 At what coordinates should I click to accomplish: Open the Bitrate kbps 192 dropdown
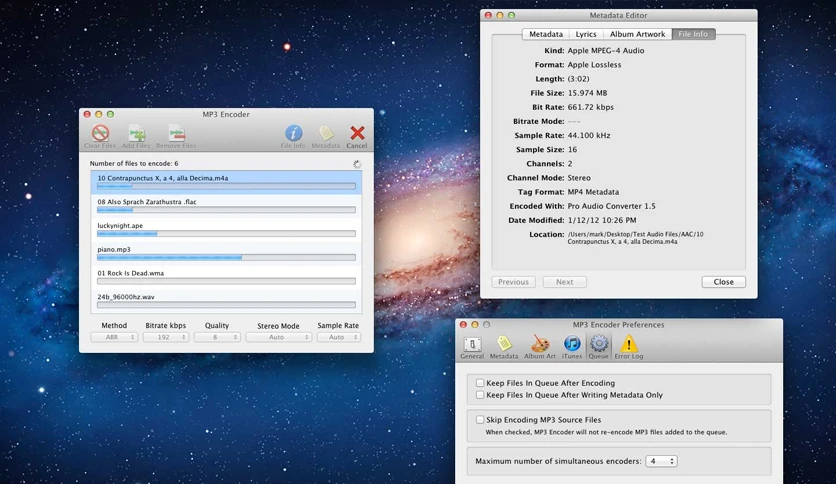(166, 337)
